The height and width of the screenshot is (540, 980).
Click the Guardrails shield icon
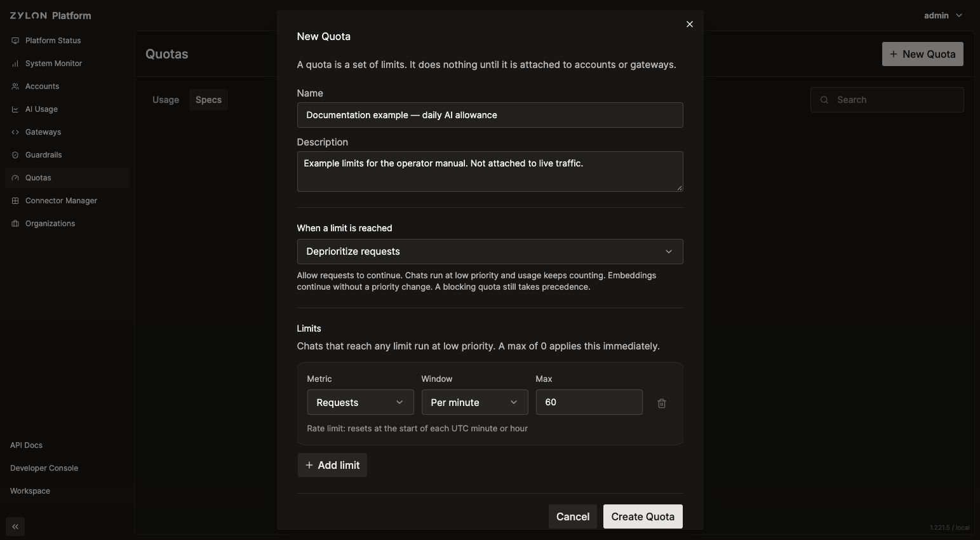coord(15,155)
